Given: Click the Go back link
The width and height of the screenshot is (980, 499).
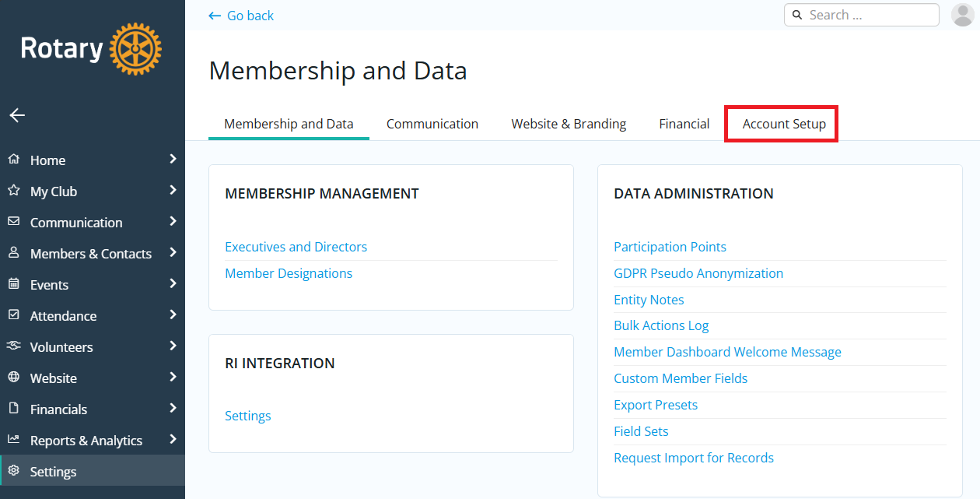Looking at the screenshot, I should click(x=242, y=16).
